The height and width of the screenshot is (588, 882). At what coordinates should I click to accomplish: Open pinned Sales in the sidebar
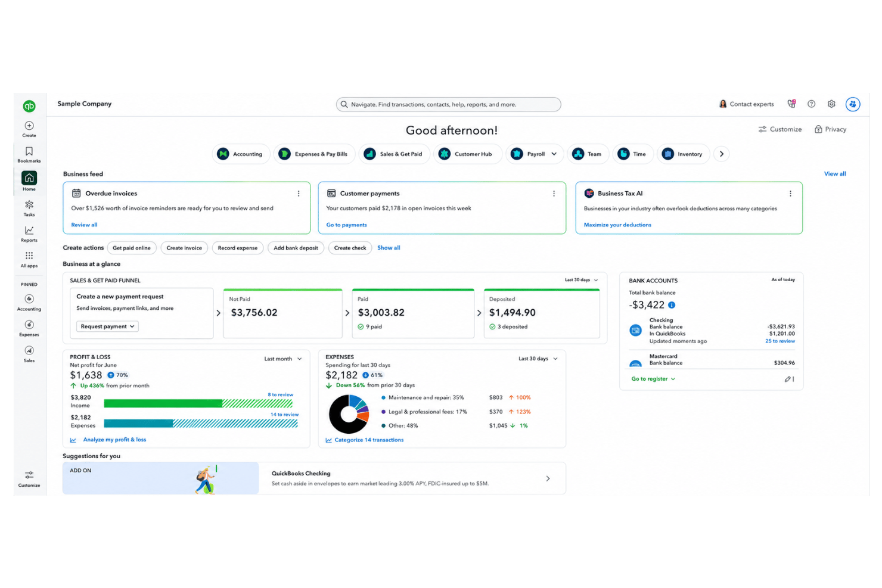[x=29, y=354]
